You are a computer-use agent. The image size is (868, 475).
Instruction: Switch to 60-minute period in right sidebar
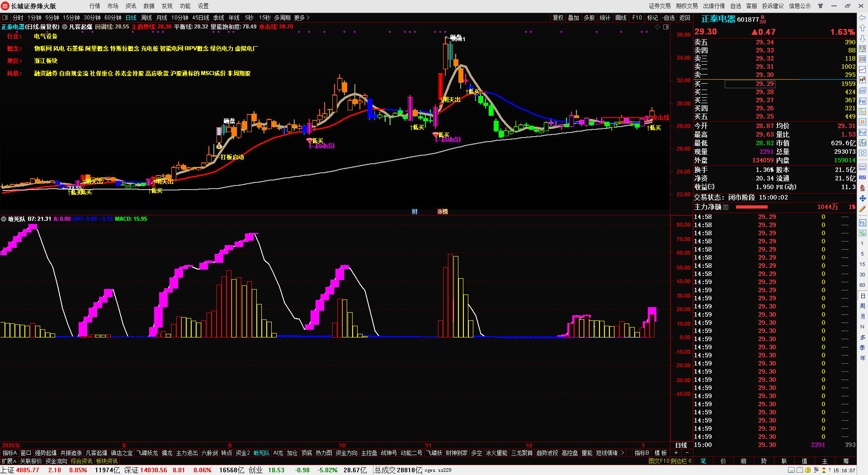click(862, 285)
